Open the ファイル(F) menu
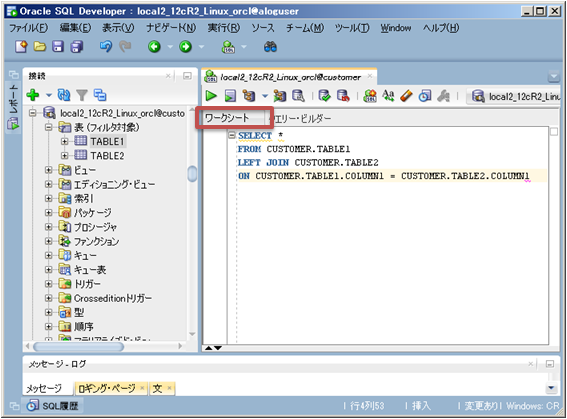This screenshot has width=567, height=419. pyautogui.click(x=28, y=28)
